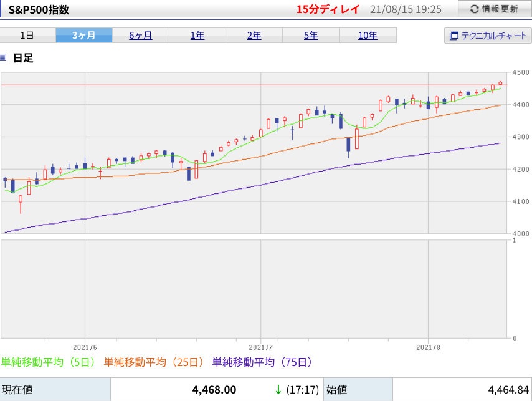The height and width of the screenshot is (401, 532).
Task: Click the 4300 price axis label
Action: click(x=521, y=137)
